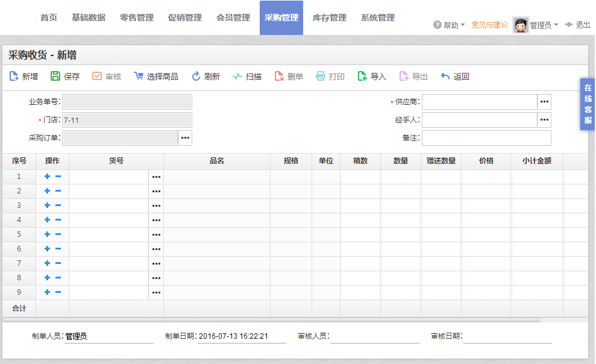Click the 赠送数量 column header
Screen dimensions: 596x364
coord(441,161)
